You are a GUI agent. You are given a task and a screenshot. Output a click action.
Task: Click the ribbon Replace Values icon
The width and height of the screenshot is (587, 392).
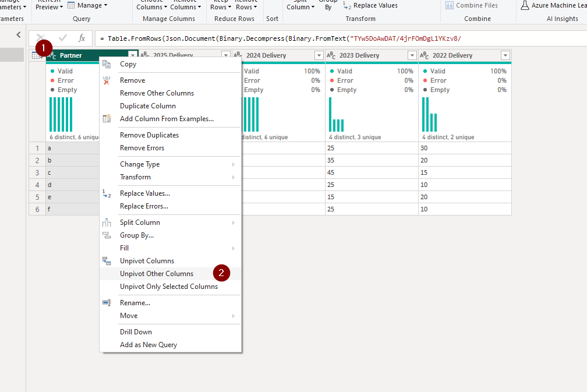click(347, 5)
